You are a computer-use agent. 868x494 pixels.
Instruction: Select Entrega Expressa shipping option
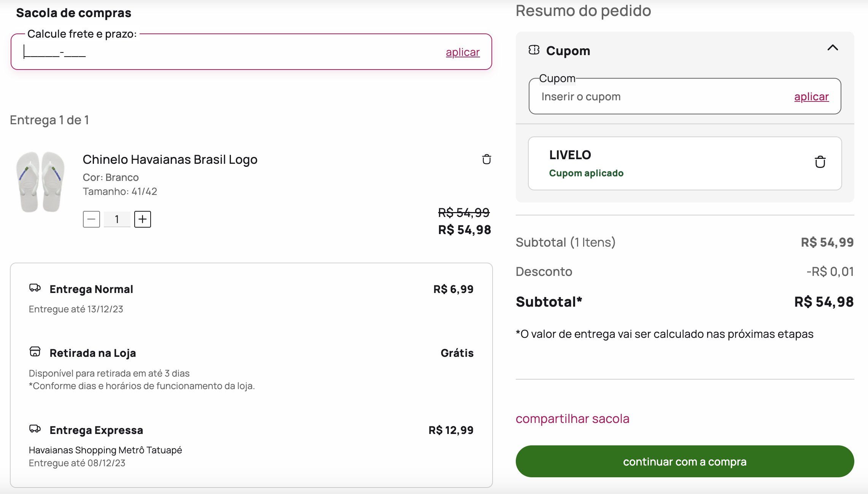pyautogui.click(x=251, y=446)
